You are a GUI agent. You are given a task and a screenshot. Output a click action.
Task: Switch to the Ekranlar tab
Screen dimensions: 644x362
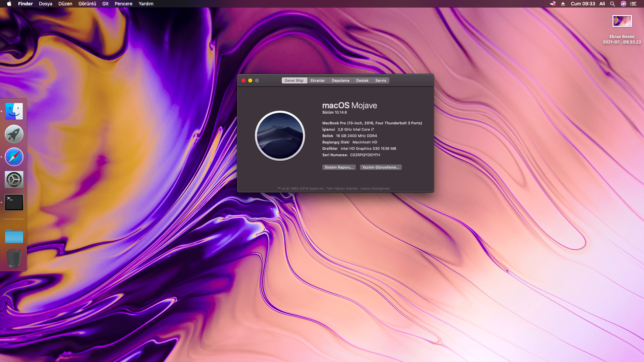(318, 80)
